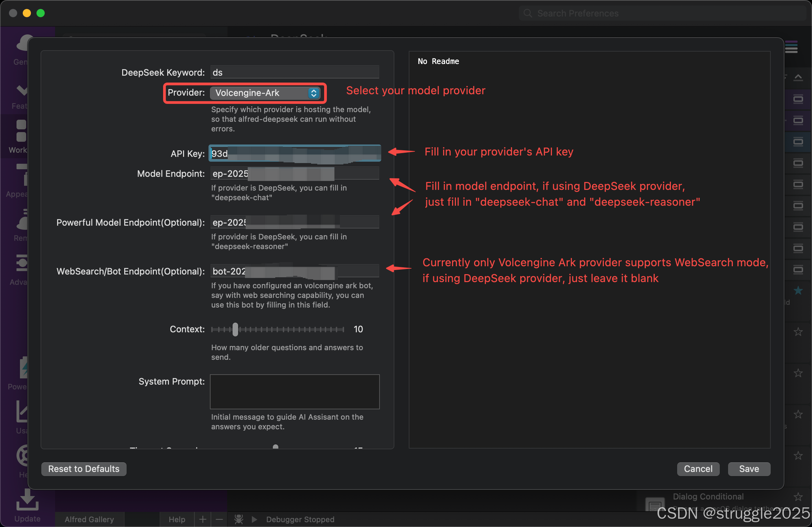
Task: Toggle the blue filled favourite star
Action: coord(798,290)
